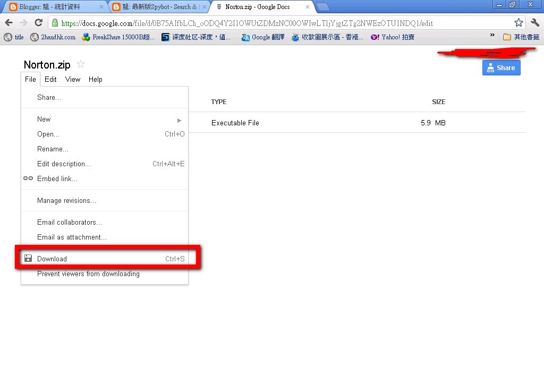Image resolution: width=544 pixels, height=392 pixels.
Task: Close the Norton.zip Google Docs tab
Action: 308,6
